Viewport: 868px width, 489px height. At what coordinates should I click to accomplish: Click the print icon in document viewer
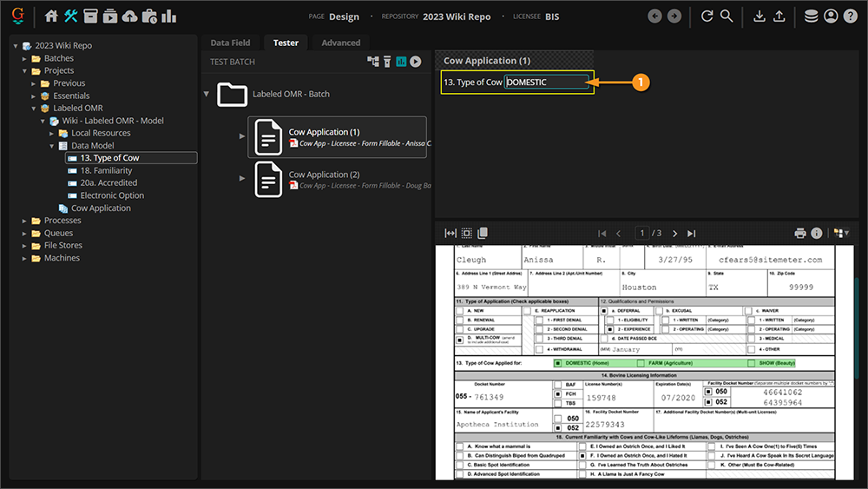coord(800,233)
